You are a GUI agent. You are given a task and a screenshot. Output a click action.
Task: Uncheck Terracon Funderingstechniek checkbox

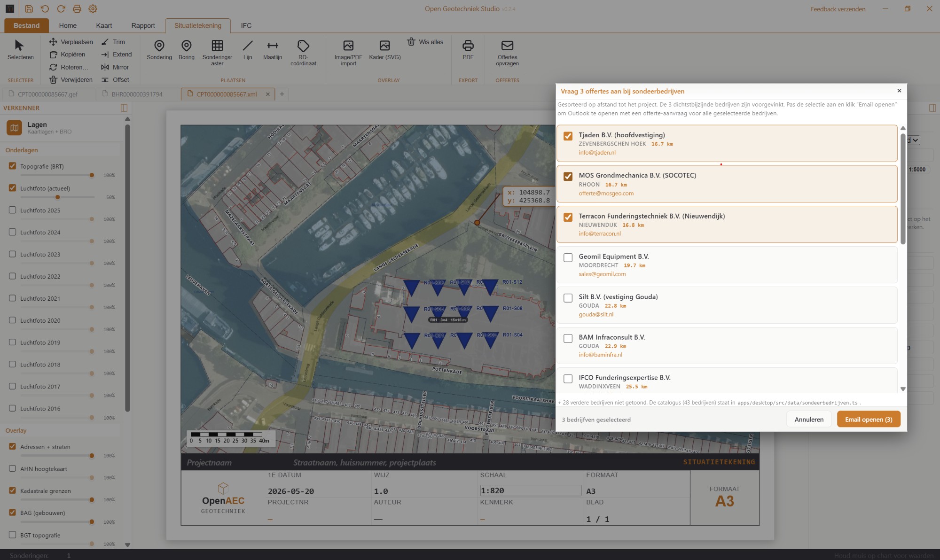pos(568,218)
